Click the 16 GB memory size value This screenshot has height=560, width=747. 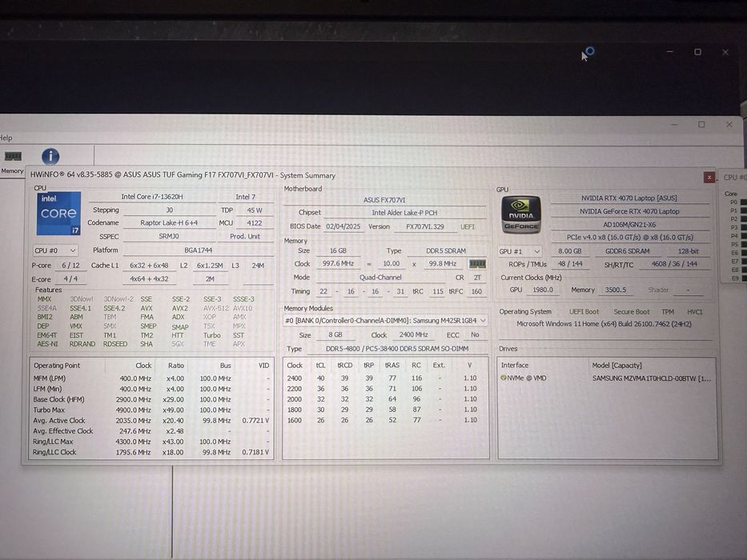pyautogui.click(x=338, y=250)
